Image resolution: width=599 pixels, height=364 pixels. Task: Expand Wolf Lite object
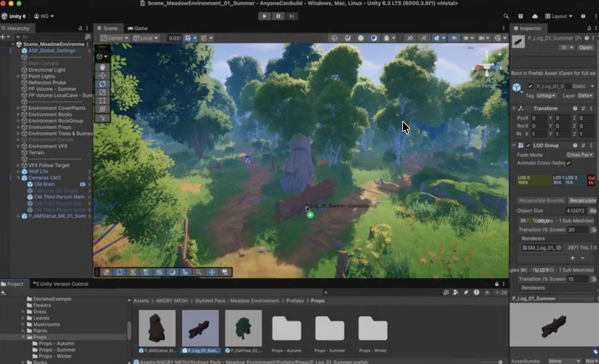point(18,172)
